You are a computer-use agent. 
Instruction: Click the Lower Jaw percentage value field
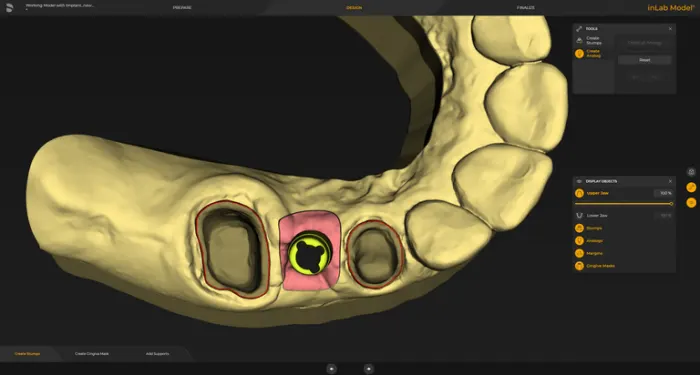click(x=664, y=216)
